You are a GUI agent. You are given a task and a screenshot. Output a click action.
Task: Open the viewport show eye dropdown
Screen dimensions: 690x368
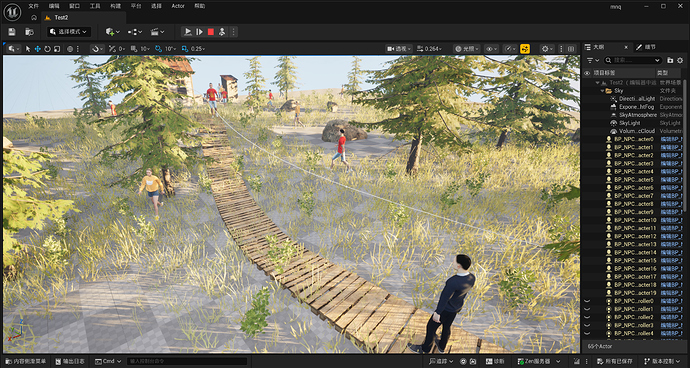492,49
